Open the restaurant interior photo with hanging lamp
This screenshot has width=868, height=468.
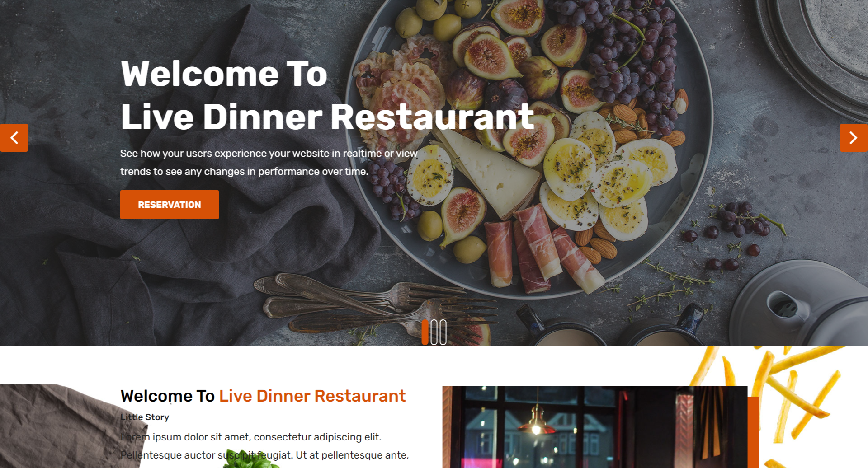click(594, 427)
